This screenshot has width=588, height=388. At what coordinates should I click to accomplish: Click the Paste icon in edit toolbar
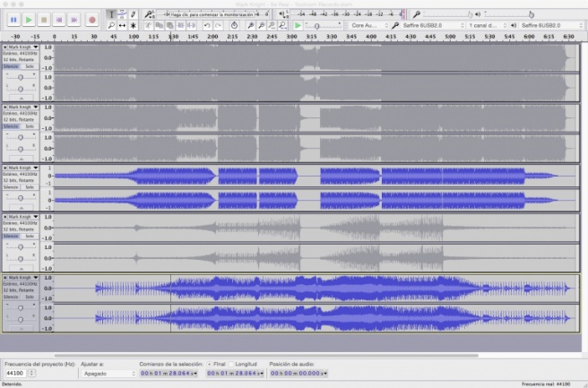[x=170, y=25]
